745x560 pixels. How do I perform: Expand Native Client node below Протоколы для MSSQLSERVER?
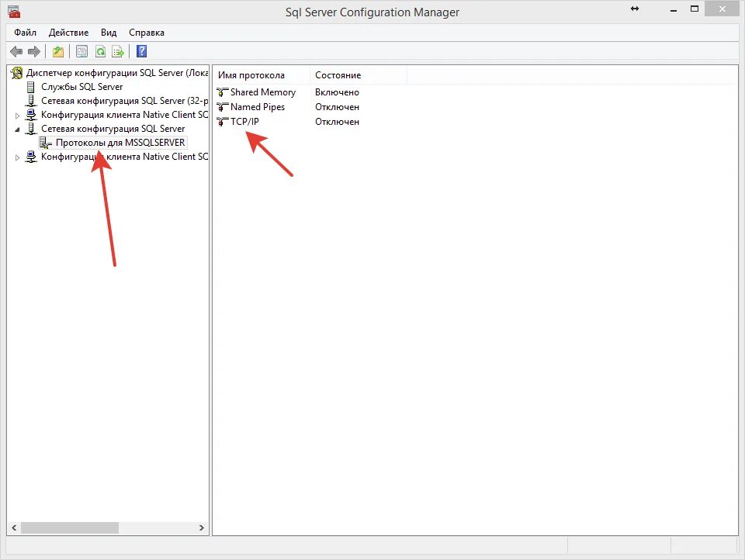tap(18, 157)
